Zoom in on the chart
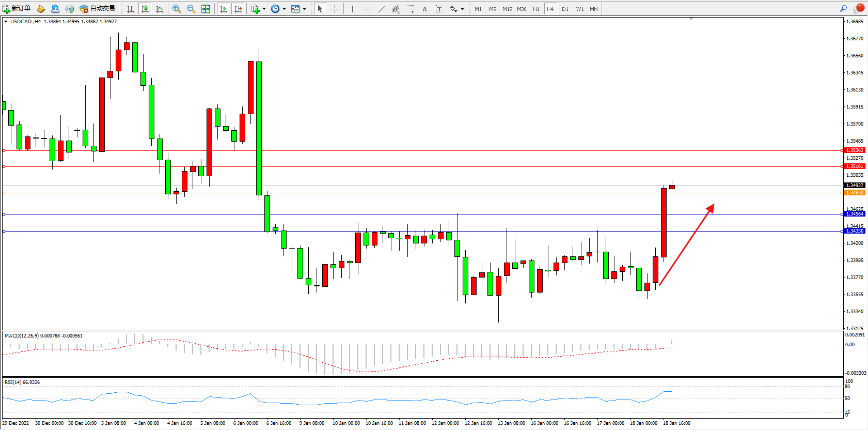The image size is (868, 430). [x=177, y=9]
